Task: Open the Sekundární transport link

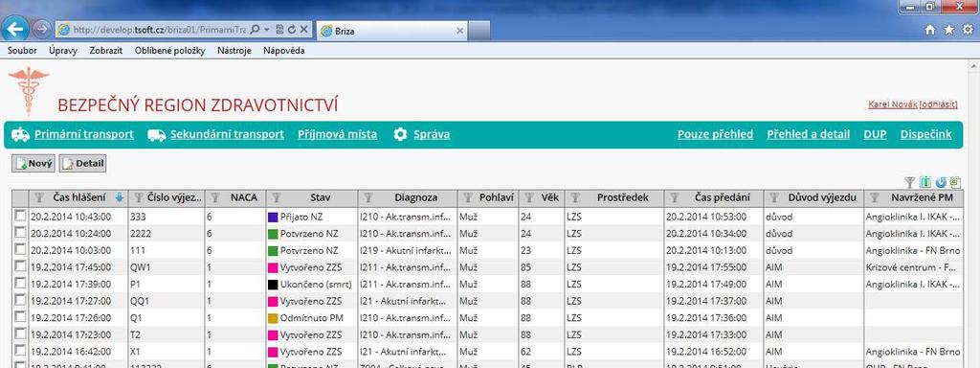Action: (227, 134)
